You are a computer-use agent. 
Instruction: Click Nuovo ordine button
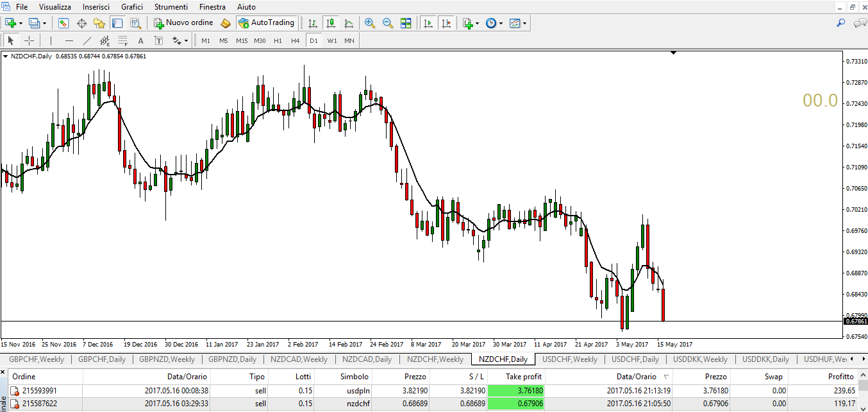(183, 23)
